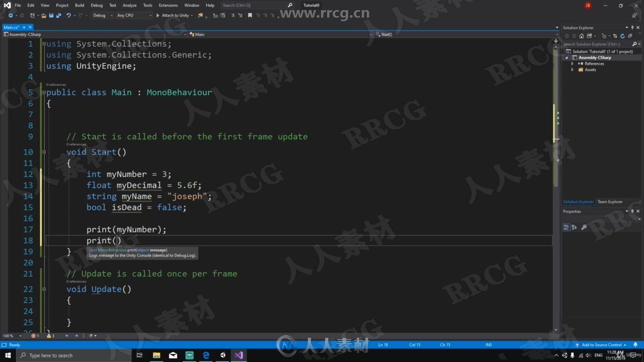The width and height of the screenshot is (644, 362).
Task: Click Attach to Unity button
Action: 173,16
